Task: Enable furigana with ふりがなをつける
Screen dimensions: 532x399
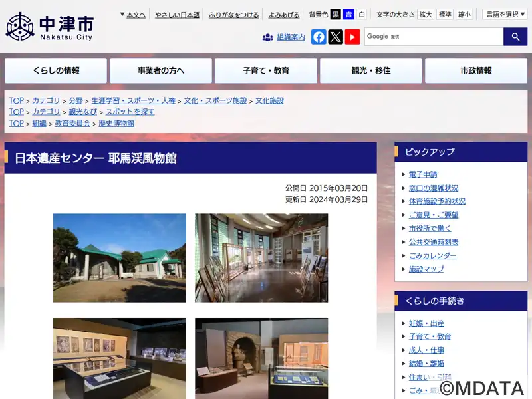Action: (x=234, y=15)
